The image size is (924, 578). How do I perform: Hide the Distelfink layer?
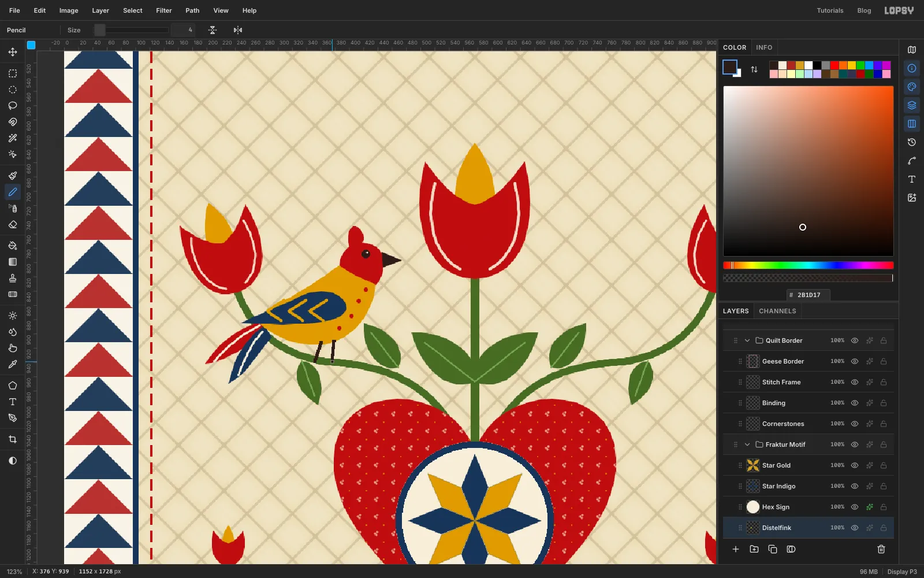(x=855, y=528)
